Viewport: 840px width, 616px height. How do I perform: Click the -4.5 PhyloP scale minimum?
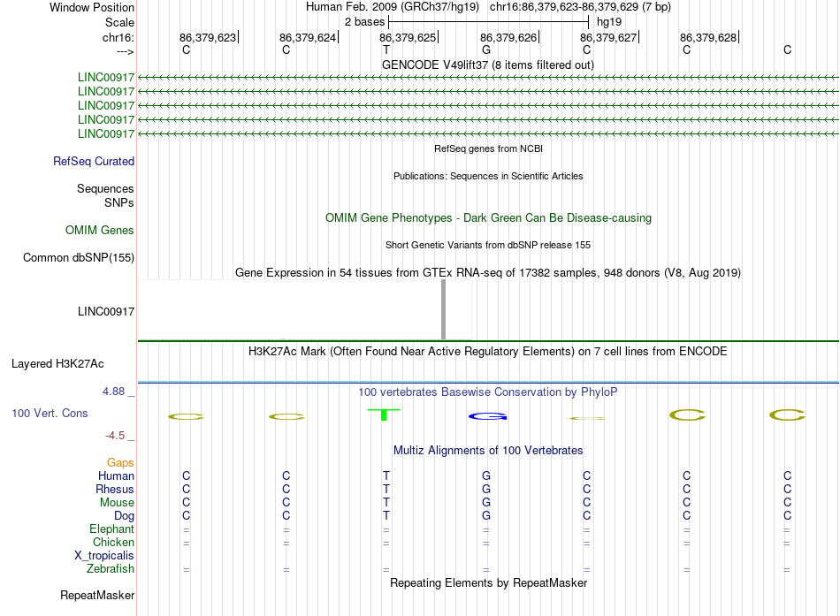(x=115, y=436)
